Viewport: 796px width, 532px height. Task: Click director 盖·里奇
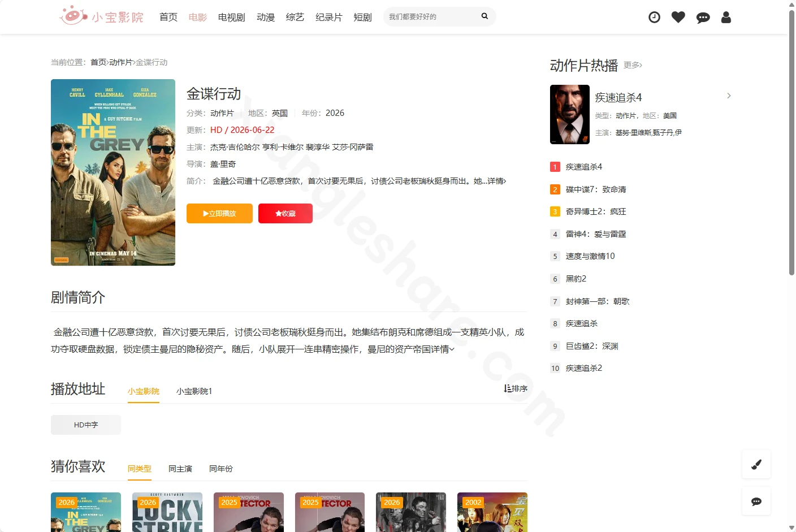click(223, 164)
